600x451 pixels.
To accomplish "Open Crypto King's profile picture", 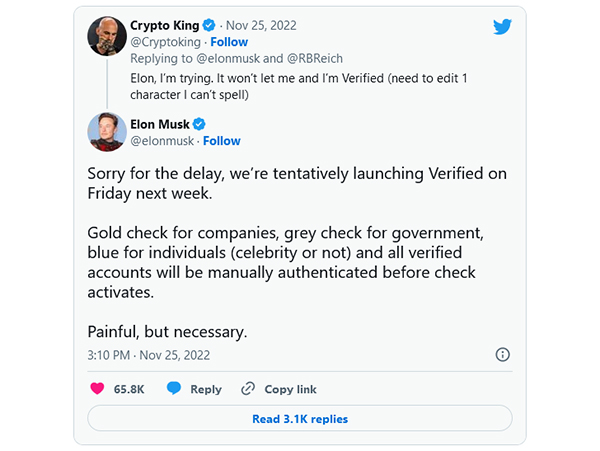I will click(105, 35).
